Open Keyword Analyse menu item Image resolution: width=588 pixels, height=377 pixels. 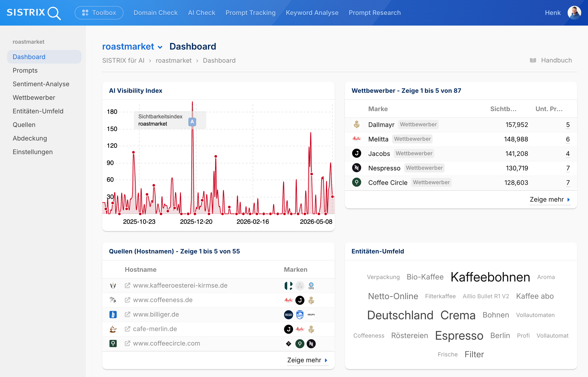pos(312,13)
